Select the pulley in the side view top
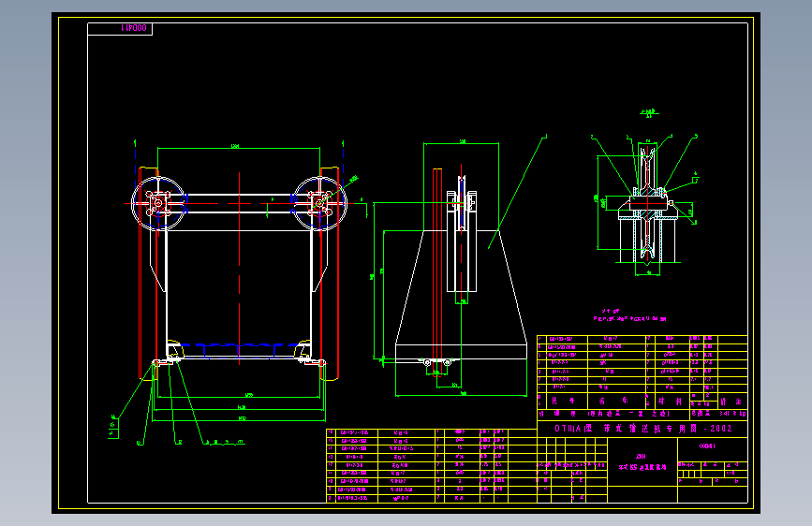 coord(462,203)
